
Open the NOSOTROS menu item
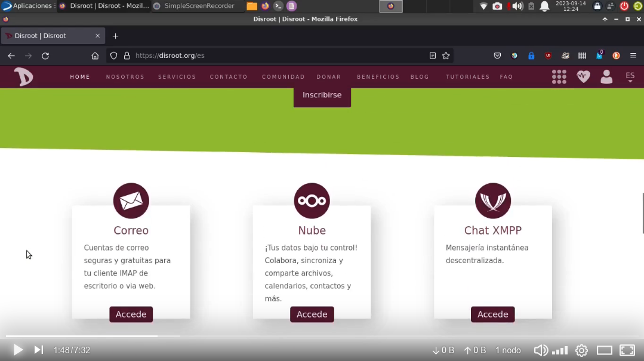point(125,77)
